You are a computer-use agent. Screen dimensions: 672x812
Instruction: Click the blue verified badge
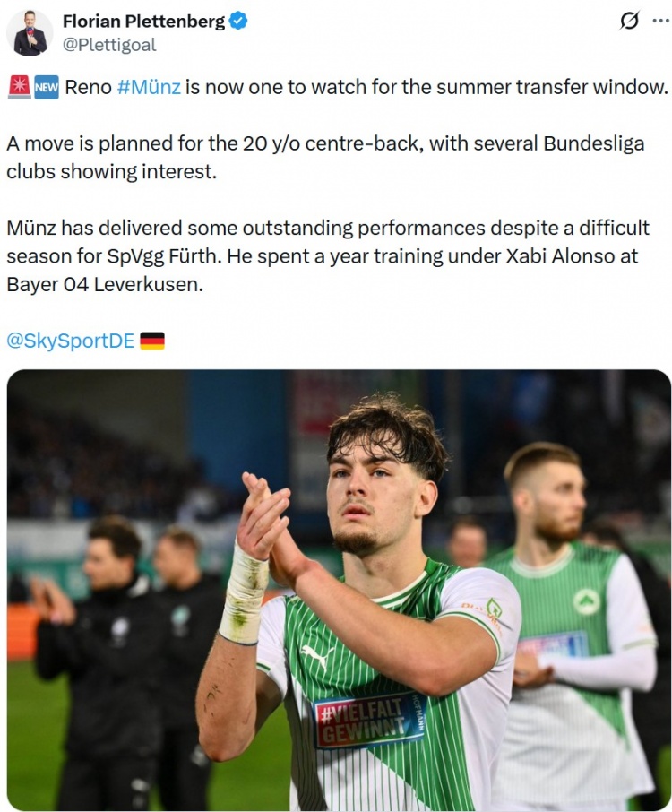pos(238,22)
